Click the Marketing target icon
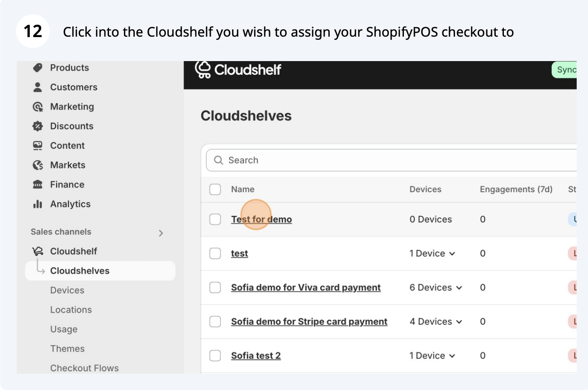The height and width of the screenshot is (390, 588). 38,107
